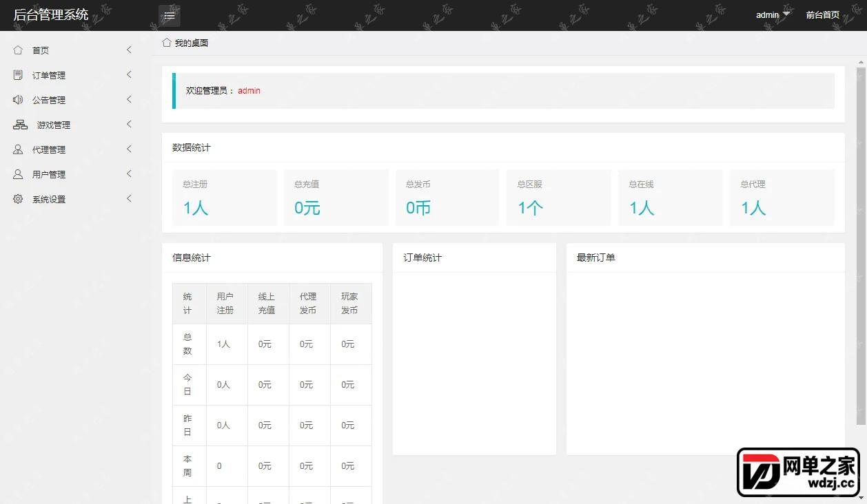Click the 后台管理系统 logo title

coord(51,14)
